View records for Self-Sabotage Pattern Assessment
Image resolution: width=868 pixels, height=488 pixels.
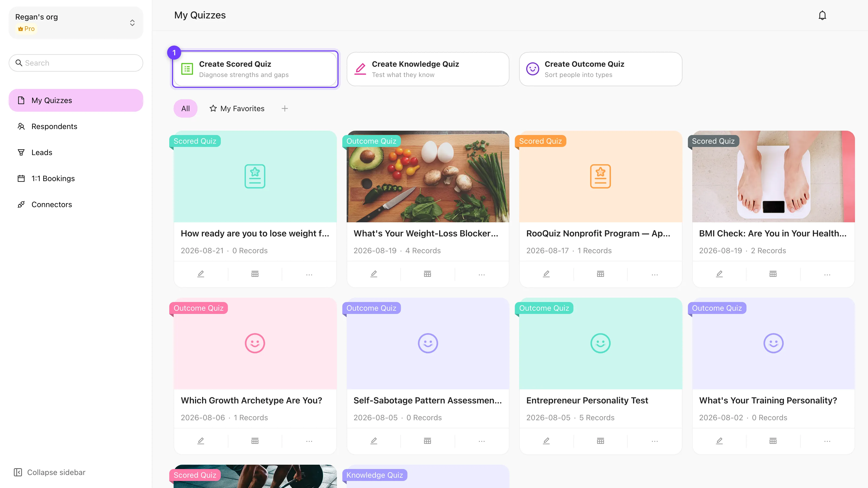click(x=427, y=441)
